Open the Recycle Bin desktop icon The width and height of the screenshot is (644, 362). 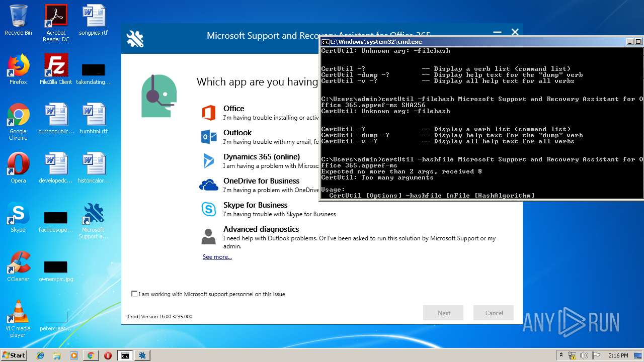point(18,20)
